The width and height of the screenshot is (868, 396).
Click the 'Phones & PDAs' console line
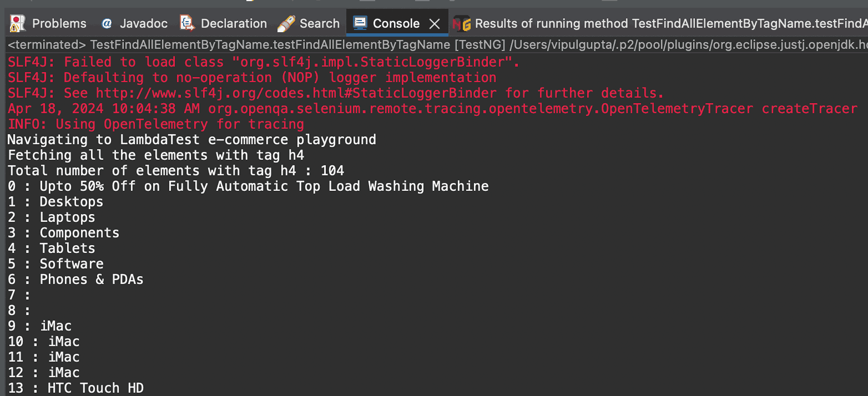[x=75, y=280]
